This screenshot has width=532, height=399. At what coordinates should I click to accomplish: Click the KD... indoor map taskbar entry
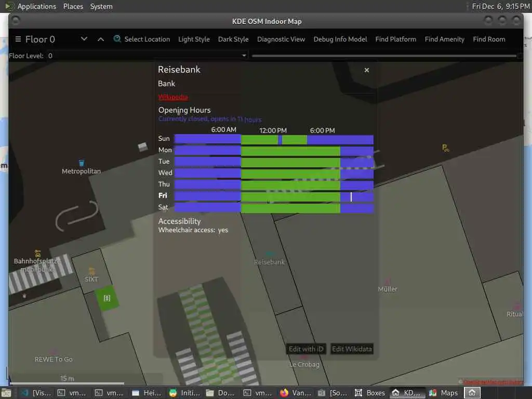point(407,393)
